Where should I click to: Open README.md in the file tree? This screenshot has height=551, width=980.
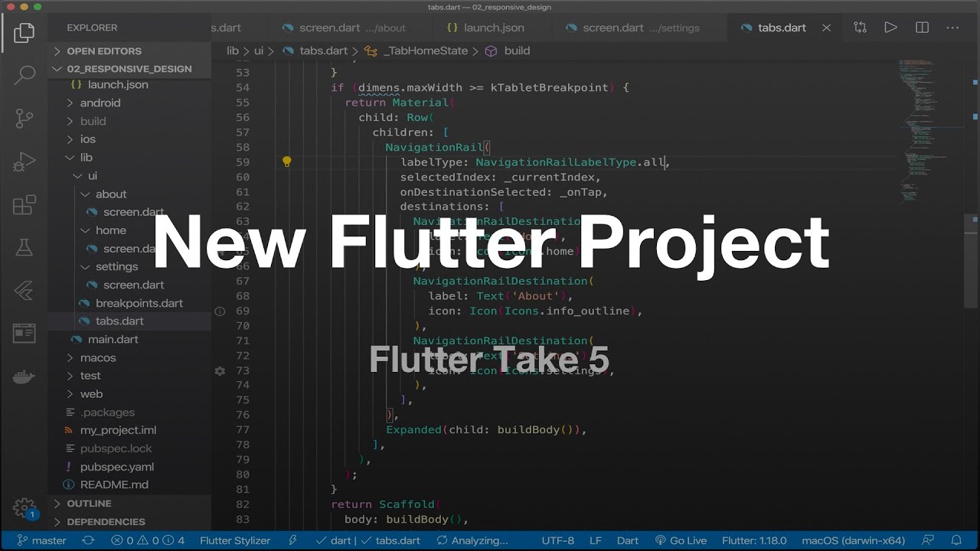tap(114, 485)
